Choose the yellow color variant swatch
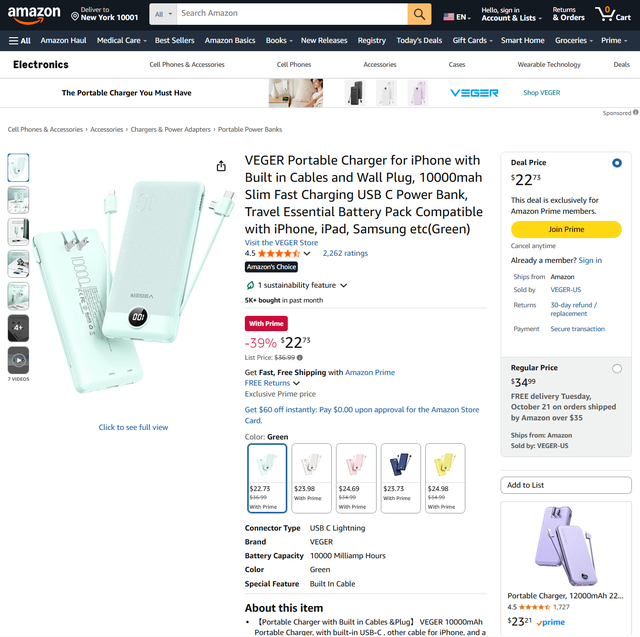 point(444,478)
